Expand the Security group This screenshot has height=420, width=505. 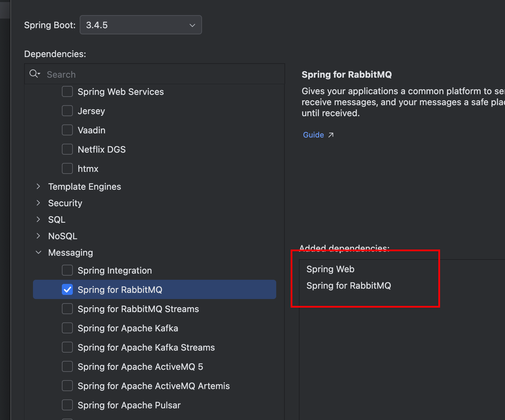point(38,203)
